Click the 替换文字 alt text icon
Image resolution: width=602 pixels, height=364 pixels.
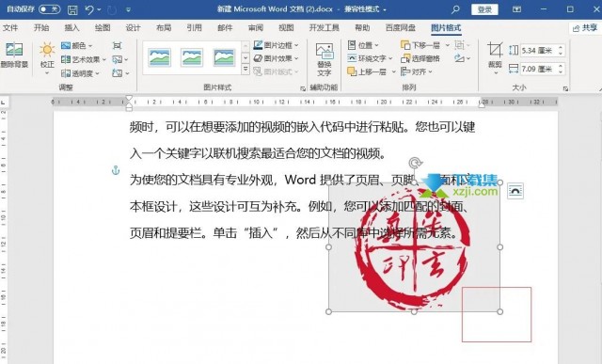click(x=324, y=59)
